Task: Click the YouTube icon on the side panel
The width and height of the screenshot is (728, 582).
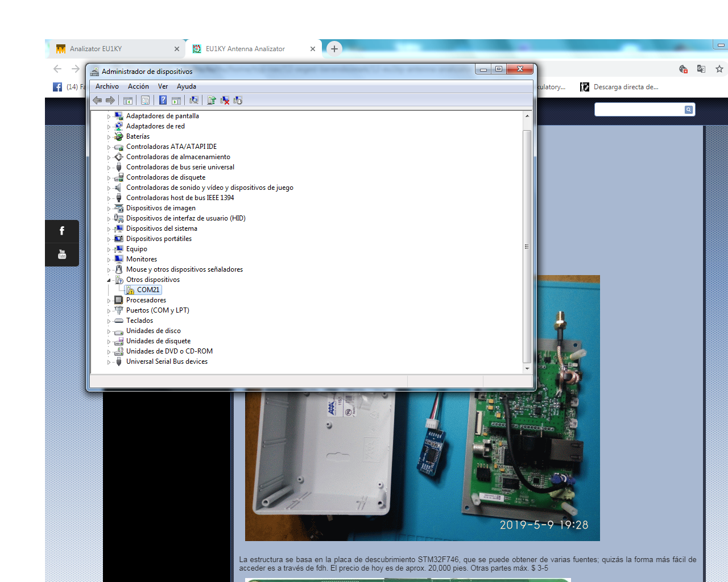Action: tap(62, 254)
